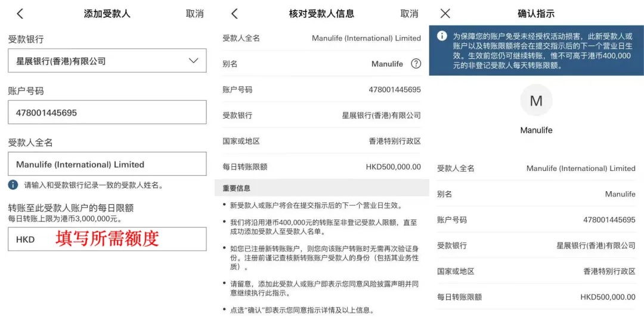Click 星展银行(香港)有限公司 value in 确认指示
Image resolution: width=644 pixels, height=327 pixels.
pyautogui.click(x=596, y=245)
